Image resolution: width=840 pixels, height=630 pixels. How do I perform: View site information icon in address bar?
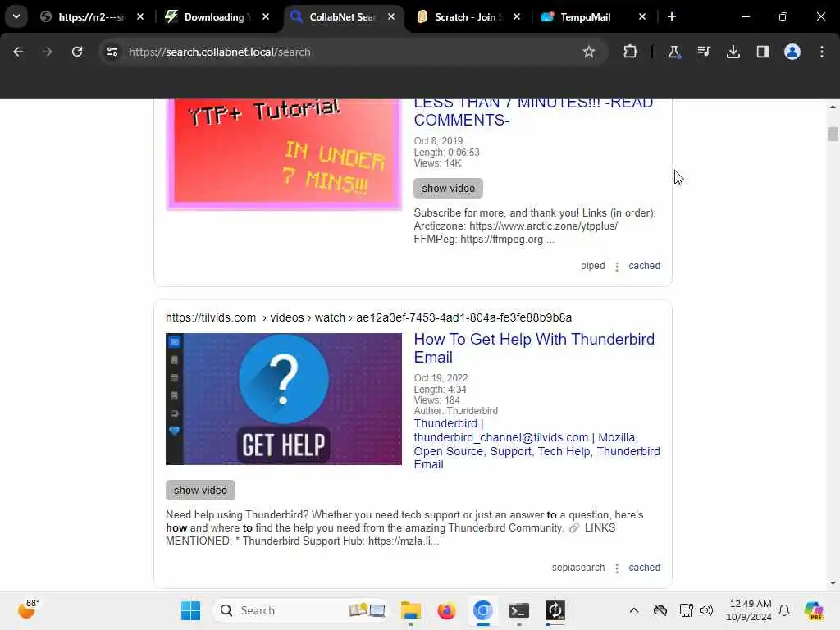pos(112,52)
